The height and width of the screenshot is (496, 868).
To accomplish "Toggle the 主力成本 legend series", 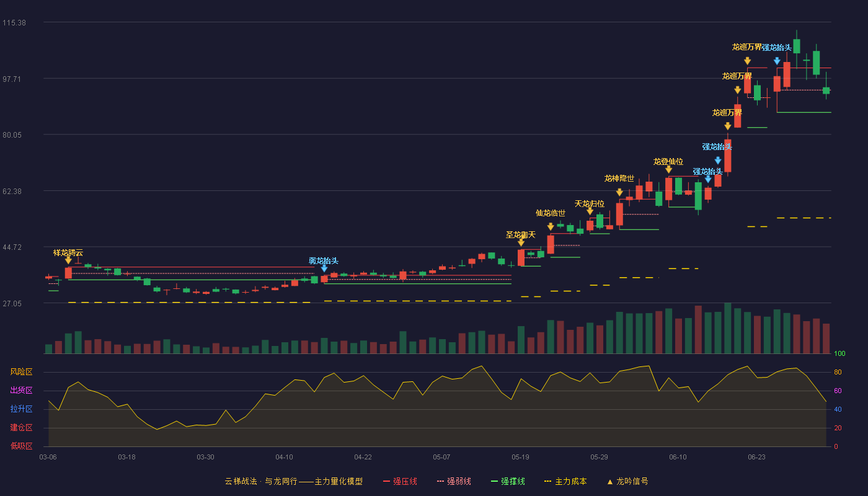I will pos(565,481).
